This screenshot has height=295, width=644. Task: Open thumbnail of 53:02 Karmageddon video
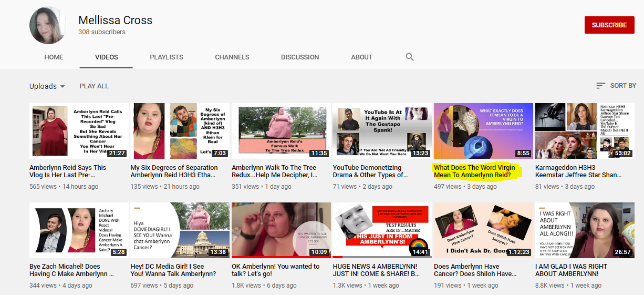(x=585, y=131)
